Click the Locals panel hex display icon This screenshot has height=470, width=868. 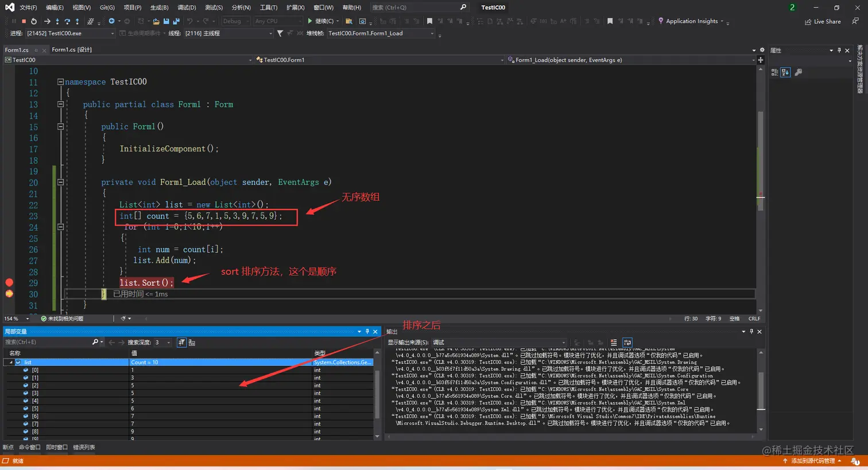point(192,343)
